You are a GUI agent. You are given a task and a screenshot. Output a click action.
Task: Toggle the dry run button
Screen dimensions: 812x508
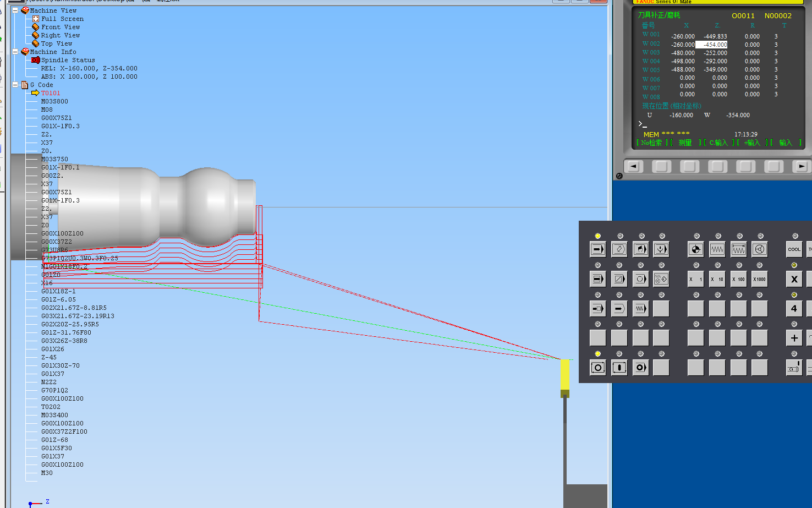(640, 309)
